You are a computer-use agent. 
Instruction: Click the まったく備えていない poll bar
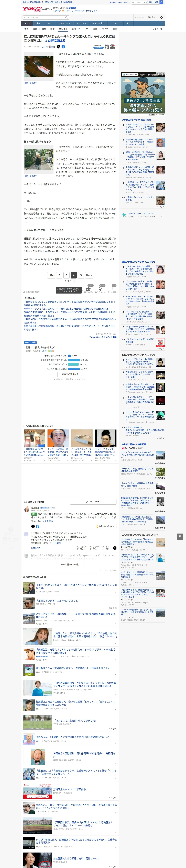pyautogui.click(x=74, y=369)
